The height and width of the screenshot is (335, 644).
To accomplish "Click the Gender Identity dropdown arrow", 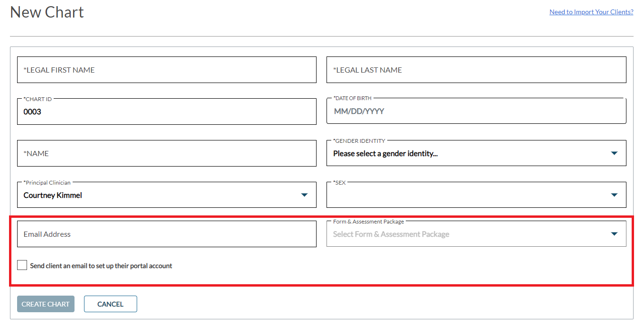I will pos(614,153).
